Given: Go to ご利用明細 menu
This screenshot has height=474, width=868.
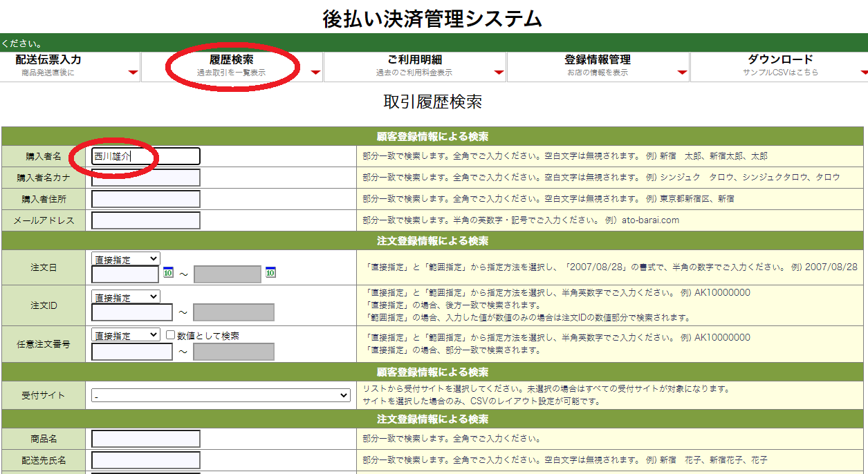Looking at the screenshot, I should coord(414,65).
